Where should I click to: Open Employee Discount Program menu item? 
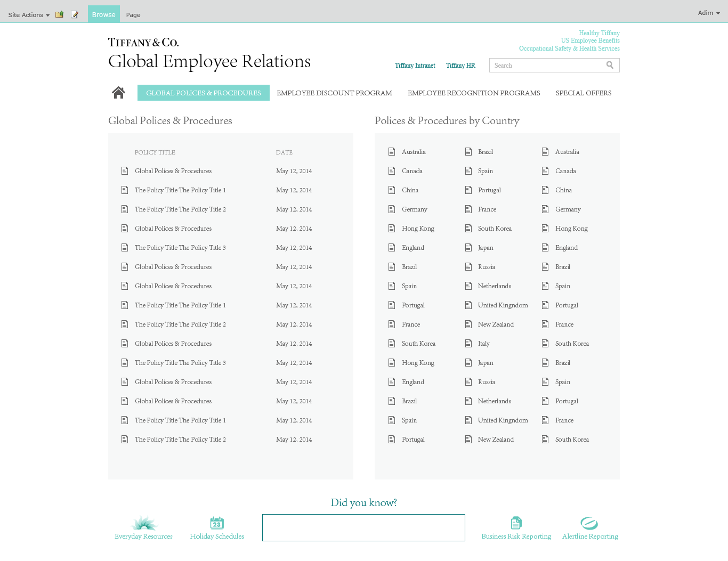(x=335, y=93)
